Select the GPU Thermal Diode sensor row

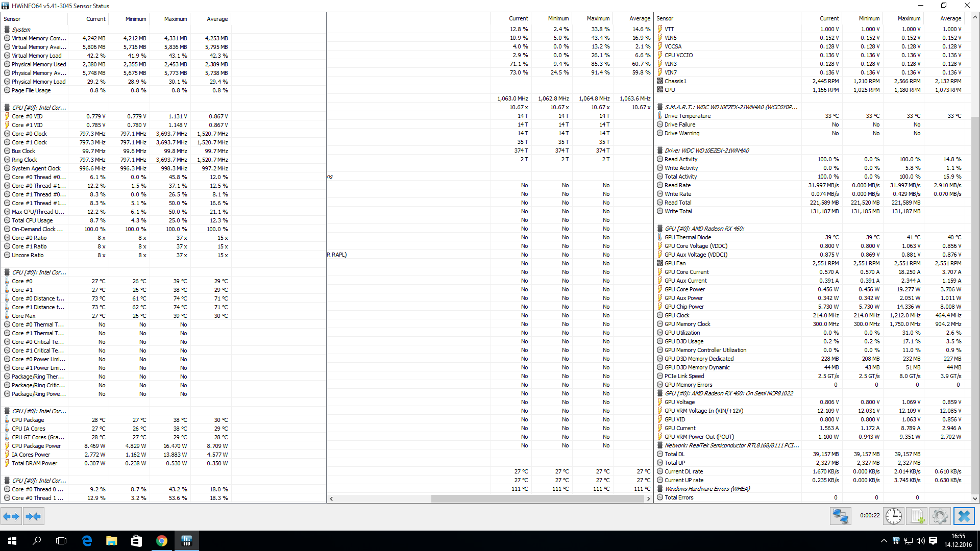(688, 237)
